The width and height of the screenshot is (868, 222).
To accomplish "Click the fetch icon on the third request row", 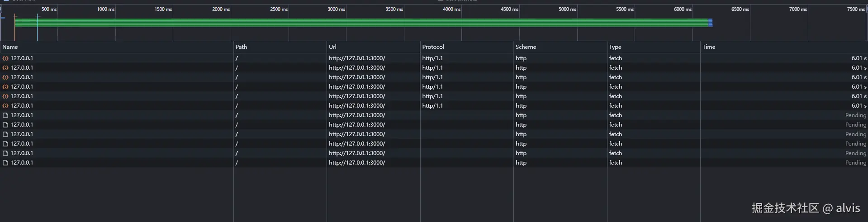I will 5,77.
